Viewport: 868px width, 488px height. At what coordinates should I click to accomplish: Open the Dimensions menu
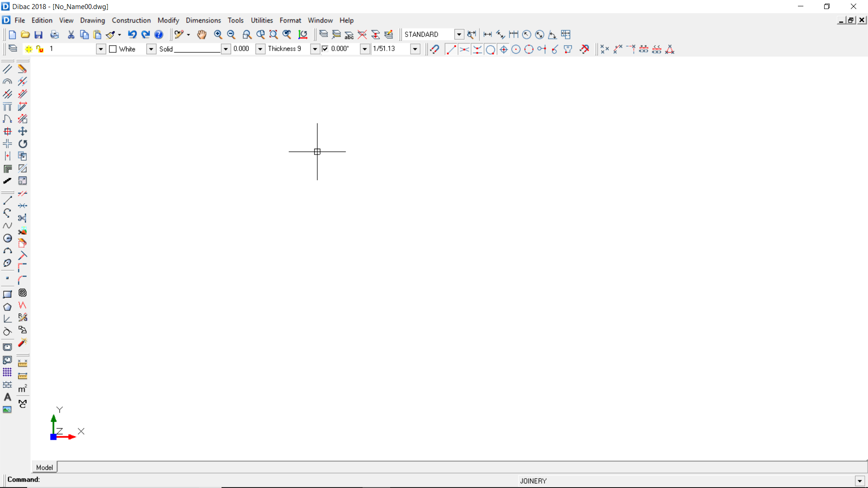click(203, 20)
